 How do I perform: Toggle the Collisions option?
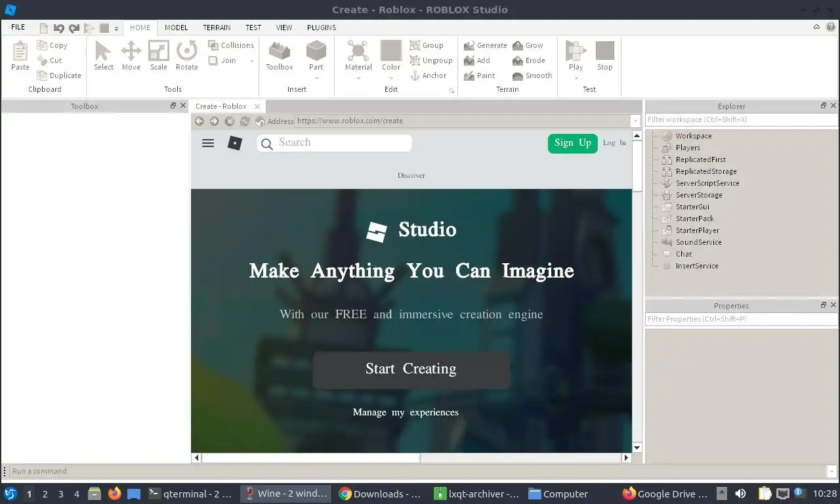pyautogui.click(x=231, y=45)
